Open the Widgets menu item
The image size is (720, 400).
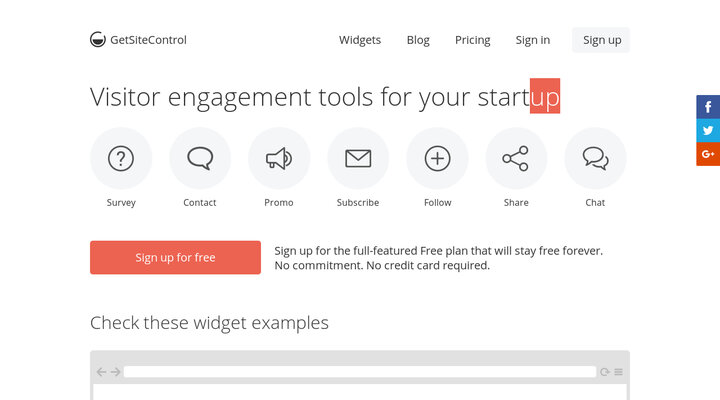[x=360, y=40]
